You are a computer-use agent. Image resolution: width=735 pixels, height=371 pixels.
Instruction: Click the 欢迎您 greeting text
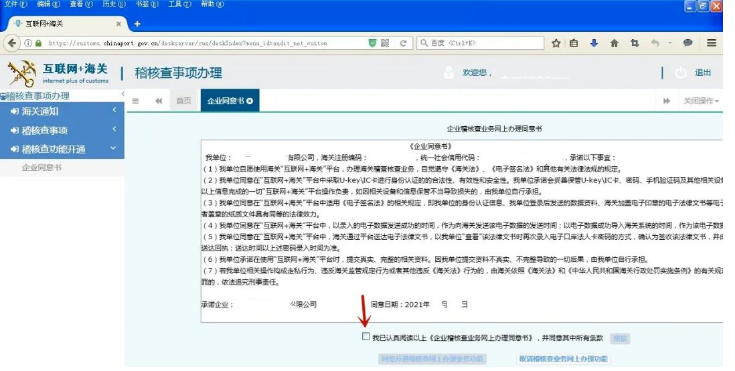click(x=476, y=73)
